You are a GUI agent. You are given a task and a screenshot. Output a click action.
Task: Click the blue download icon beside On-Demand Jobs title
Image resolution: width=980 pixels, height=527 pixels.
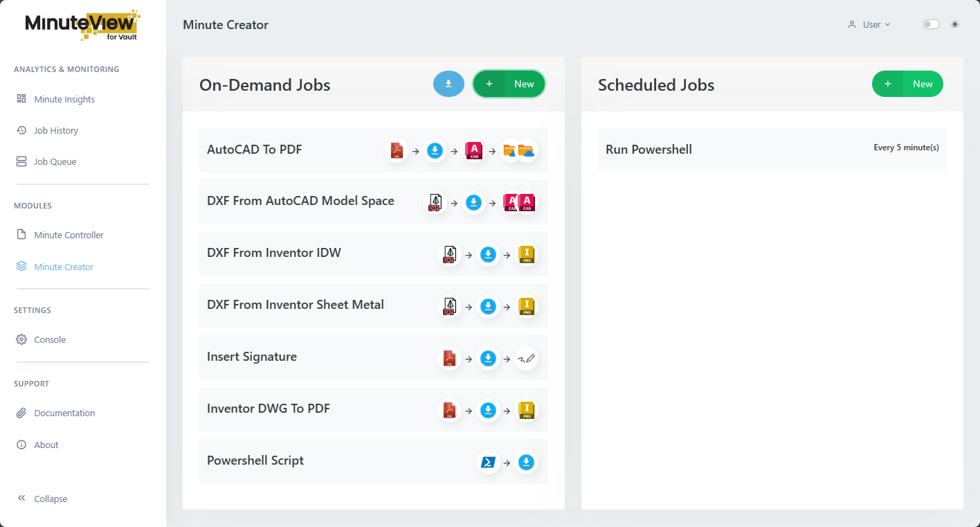(448, 83)
